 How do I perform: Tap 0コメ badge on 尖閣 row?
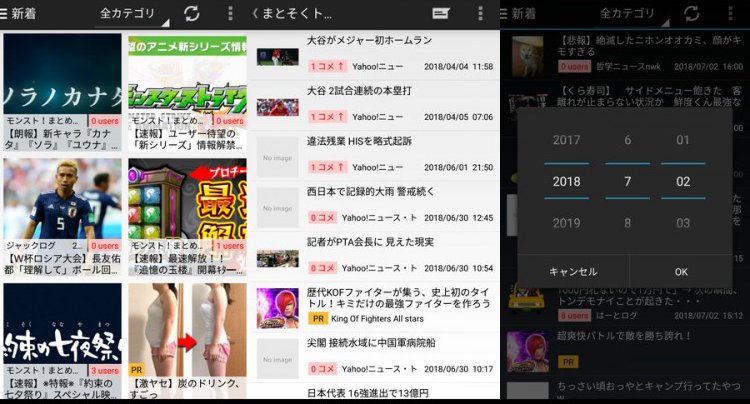pos(322,369)
